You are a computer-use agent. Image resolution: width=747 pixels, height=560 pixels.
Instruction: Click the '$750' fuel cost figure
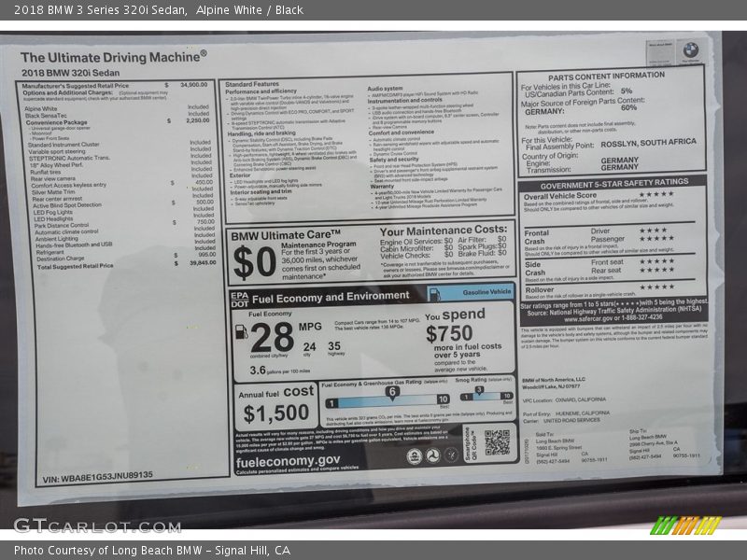tap(449, 334)
